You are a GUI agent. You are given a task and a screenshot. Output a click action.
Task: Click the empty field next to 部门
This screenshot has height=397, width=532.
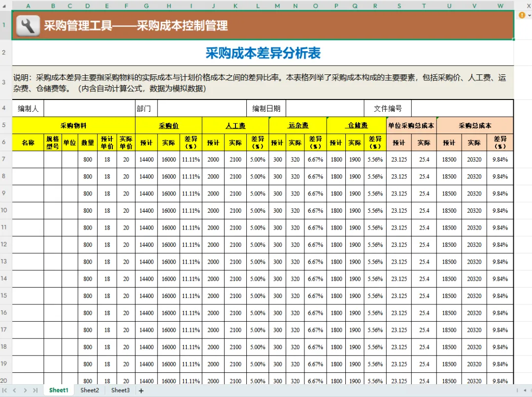(202, 108)
